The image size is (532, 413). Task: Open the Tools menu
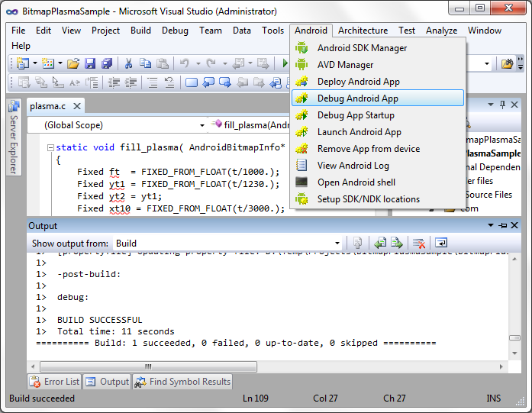272,31
